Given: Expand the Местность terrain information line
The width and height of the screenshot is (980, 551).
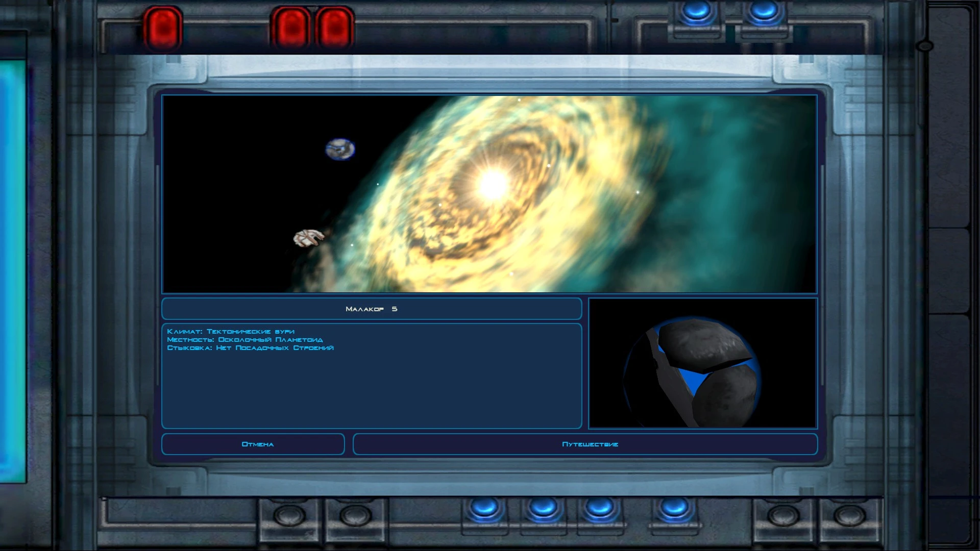Looking at the screenshot, I should pos(244,339).
